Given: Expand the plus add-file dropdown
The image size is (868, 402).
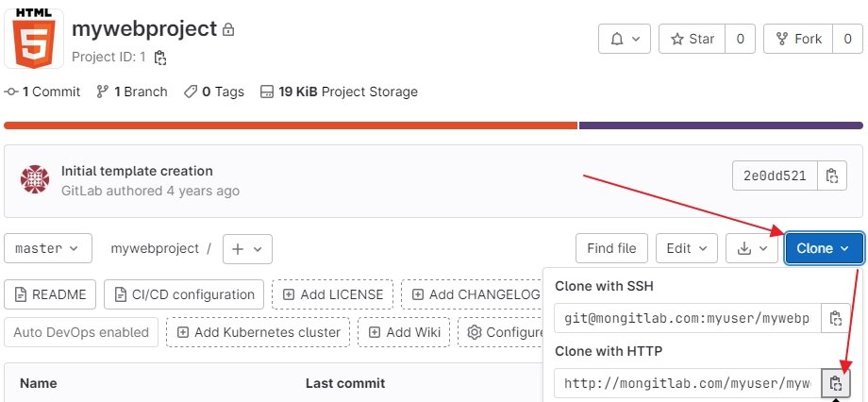Looking at the screenshot, I should tap(247, 248).
